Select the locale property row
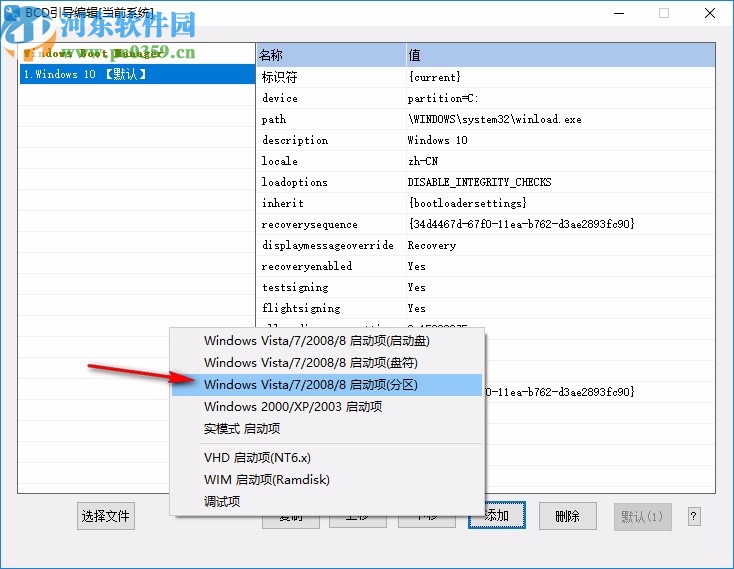Screen dimensions: 734x569 pyautogui.click(x=485, y=161)
